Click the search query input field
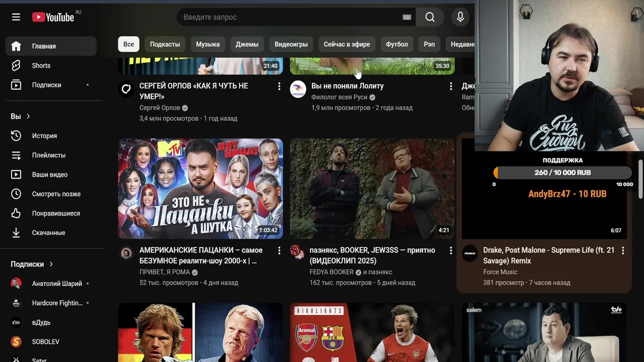This screenshot has height=362, width=644. [291, 17]
